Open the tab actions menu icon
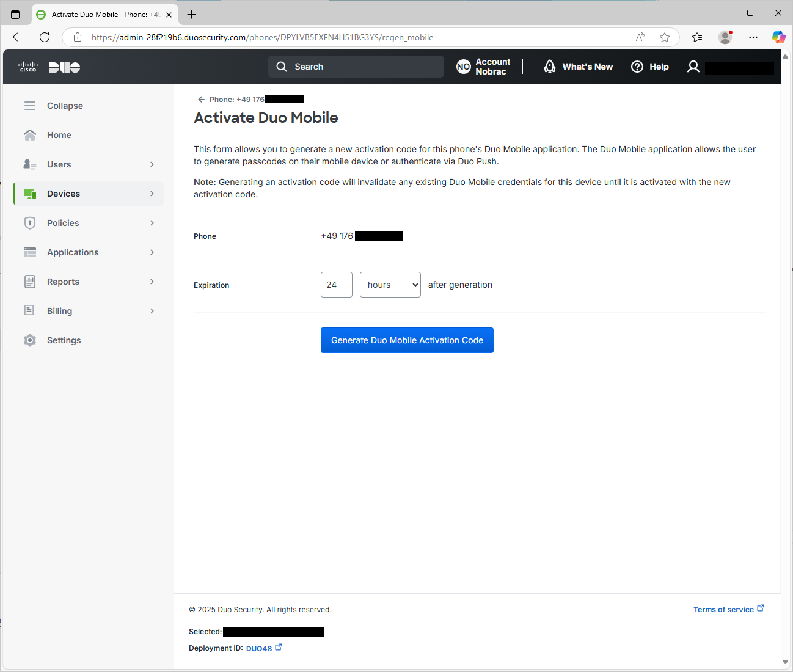Viewport: 793px width, 672px height. pos(15,14)
